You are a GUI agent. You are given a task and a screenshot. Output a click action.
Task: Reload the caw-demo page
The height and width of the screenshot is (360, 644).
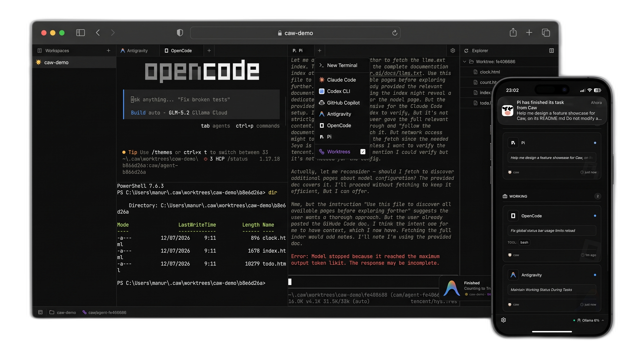pos(395,33)
